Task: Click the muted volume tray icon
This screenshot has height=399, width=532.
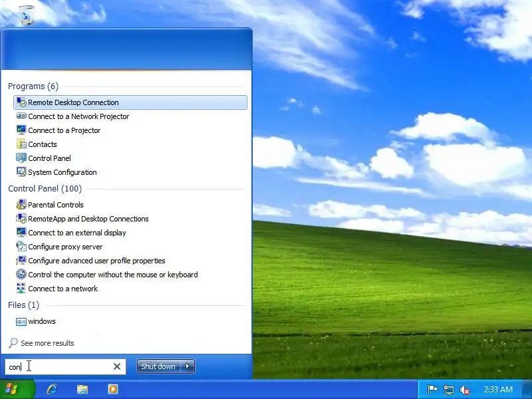Action: [464, 390]
